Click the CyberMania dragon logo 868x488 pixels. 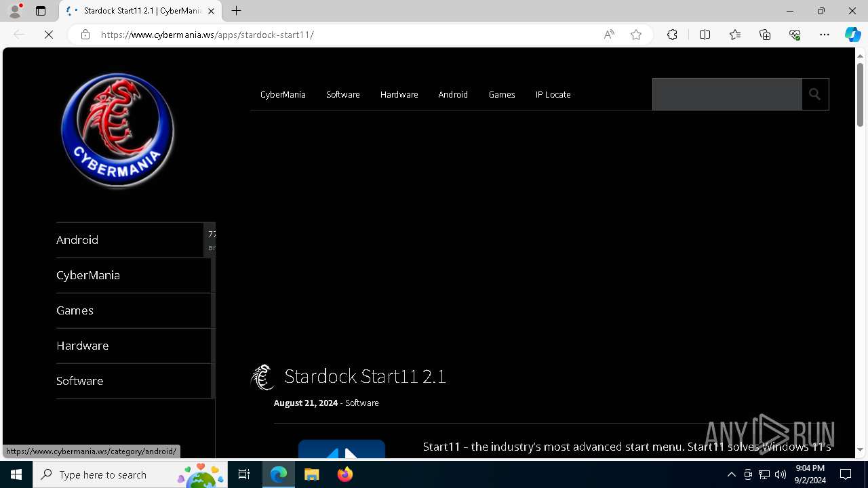[117, 130]
